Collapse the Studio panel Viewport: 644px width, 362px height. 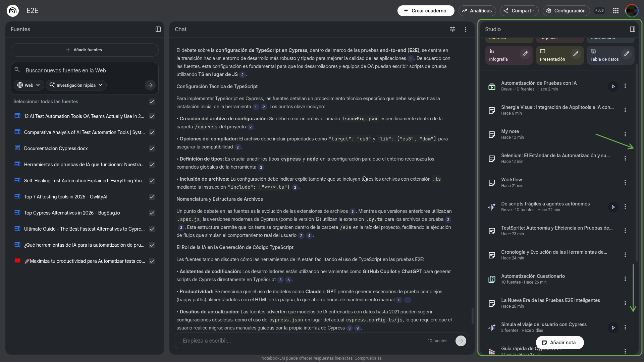tap(632, 29)
